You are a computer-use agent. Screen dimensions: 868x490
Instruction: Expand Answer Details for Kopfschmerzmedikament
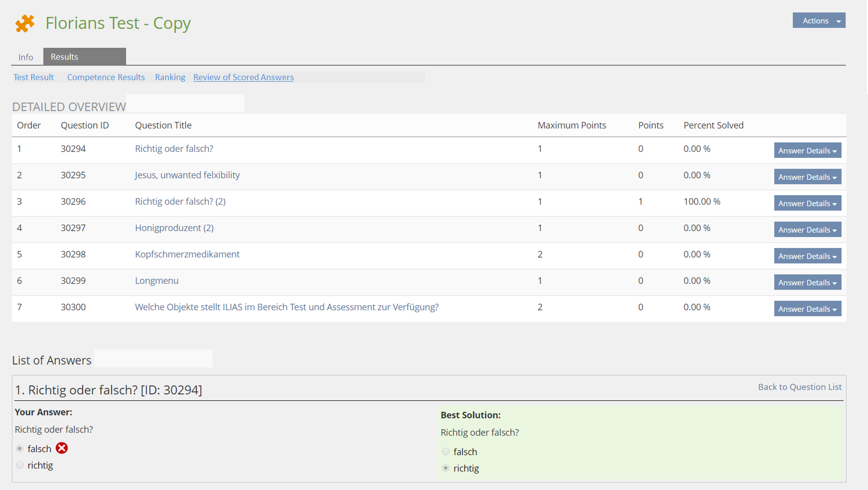tap(807, 256)
